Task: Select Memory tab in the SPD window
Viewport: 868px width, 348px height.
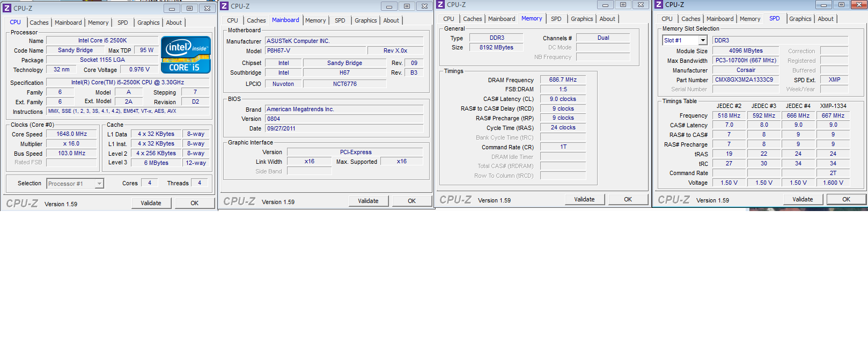Action: coord(750,19)
